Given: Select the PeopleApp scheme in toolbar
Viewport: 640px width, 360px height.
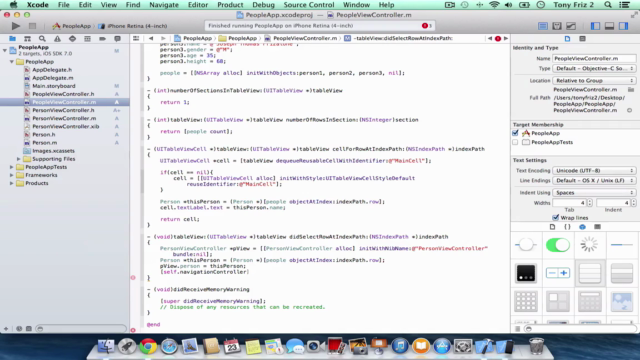Looking at the screenshot, I should (72, 26).
